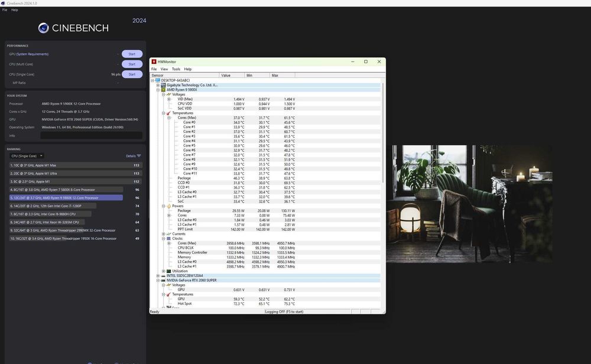Expand the INTEL SSDSC2BW120A4 node
Screen dimensions: 591x364
tap(158, 276)
